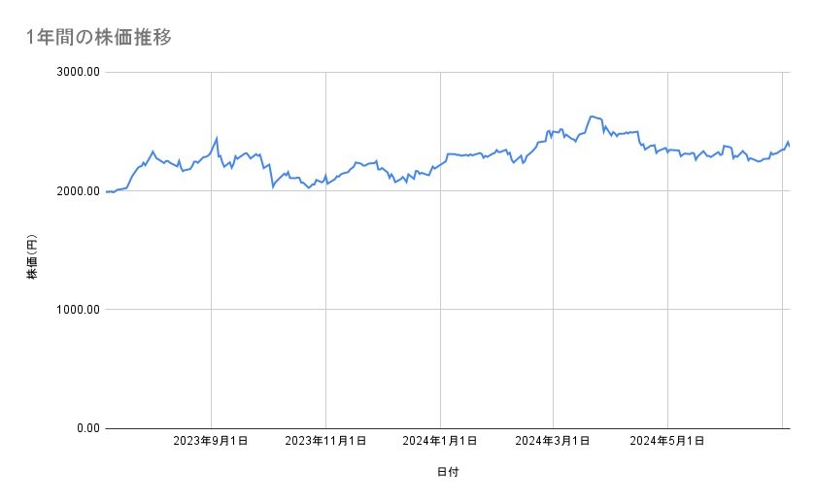Image resolution: width=815 pixels, height=504 pixels.
Task: Select the 2024年1月1日 x-axis label
Action: (x=440, y=442)
